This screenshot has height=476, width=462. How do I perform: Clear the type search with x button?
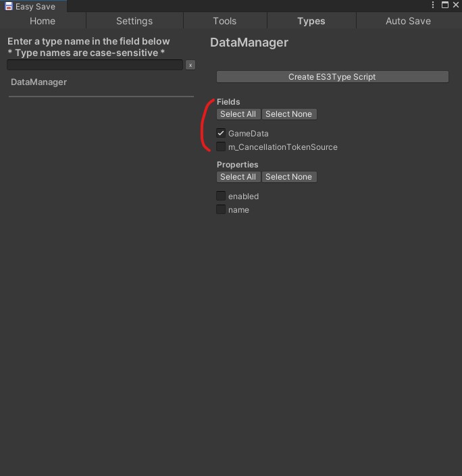pyautogui.click(x=190, y=65)
